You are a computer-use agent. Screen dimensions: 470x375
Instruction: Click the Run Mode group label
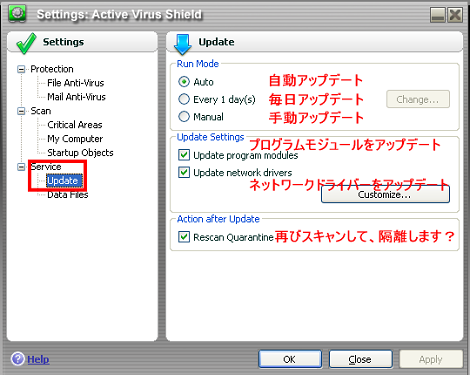click(x=198, y=64)
